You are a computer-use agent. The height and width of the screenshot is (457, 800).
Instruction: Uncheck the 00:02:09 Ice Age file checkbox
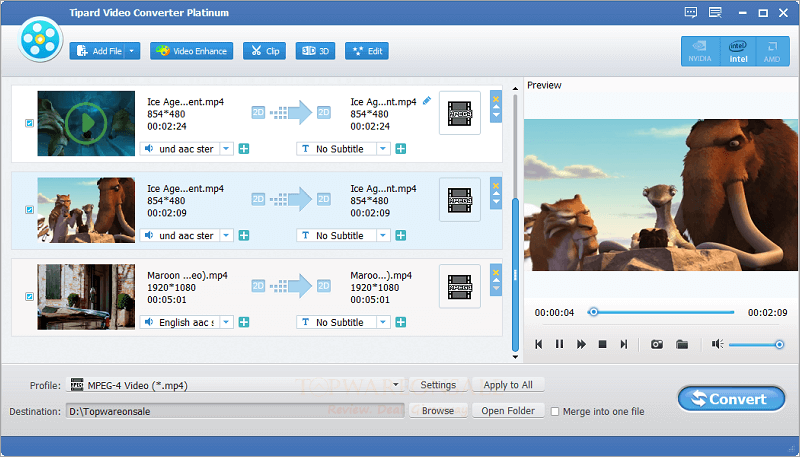click(x=30, y=210)
